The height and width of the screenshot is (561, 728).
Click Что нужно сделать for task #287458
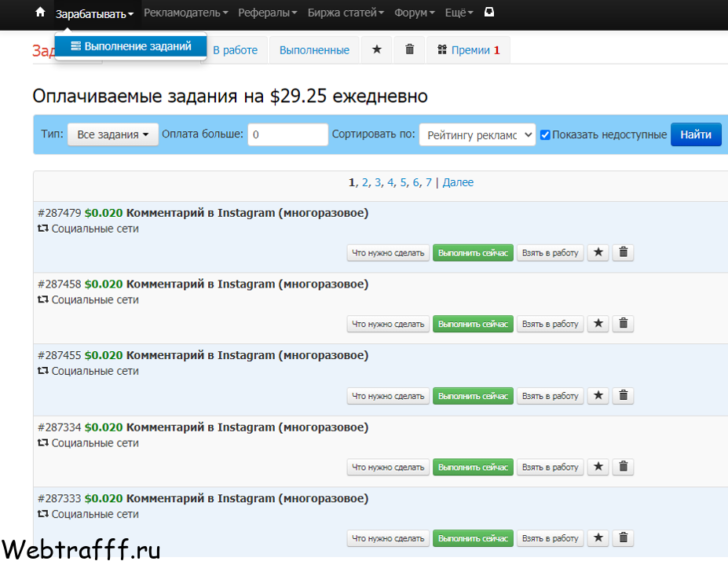[x=388, y=324]
